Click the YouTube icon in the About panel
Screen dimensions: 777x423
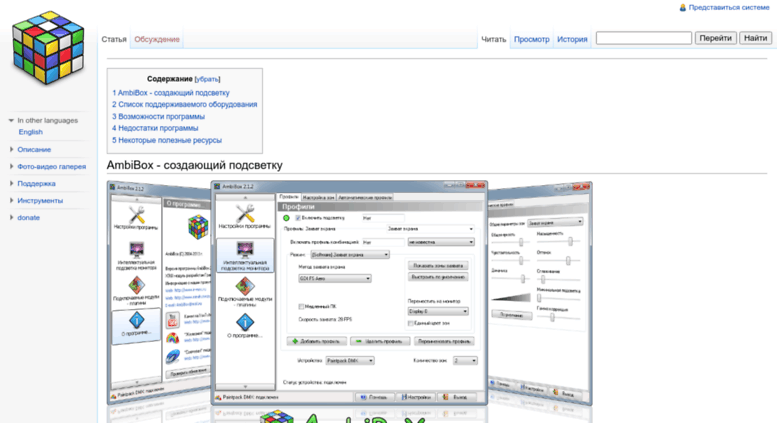(172, 320)
